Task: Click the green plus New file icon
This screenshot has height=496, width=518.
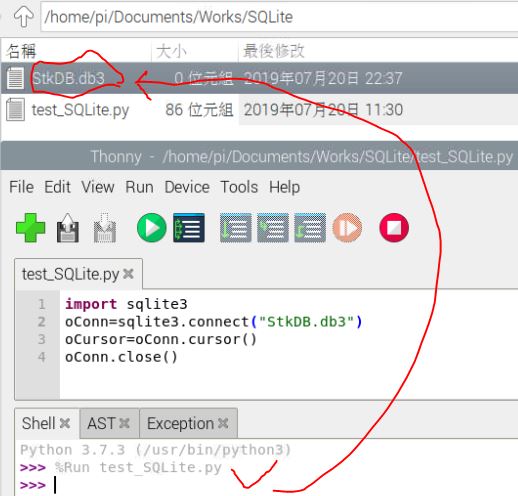Action: coord(30,228)
